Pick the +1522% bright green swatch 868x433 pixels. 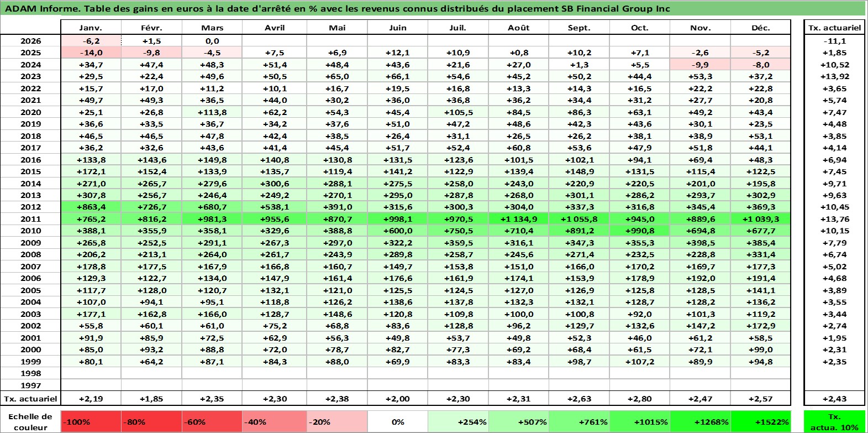click(x=760, y=422)
